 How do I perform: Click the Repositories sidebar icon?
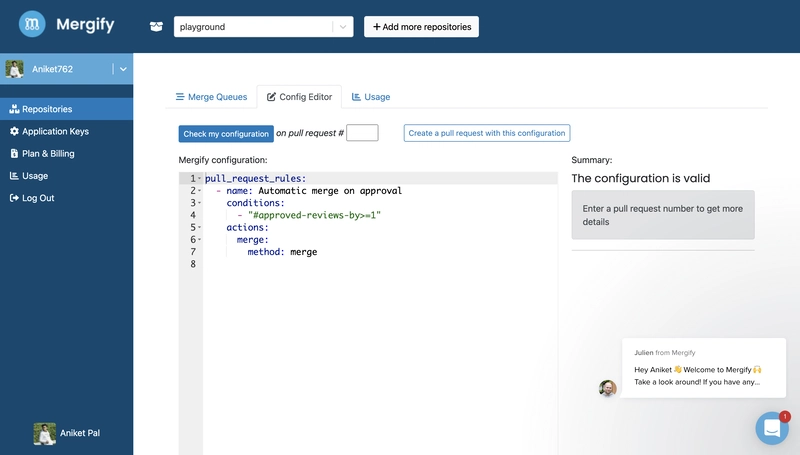14,109
